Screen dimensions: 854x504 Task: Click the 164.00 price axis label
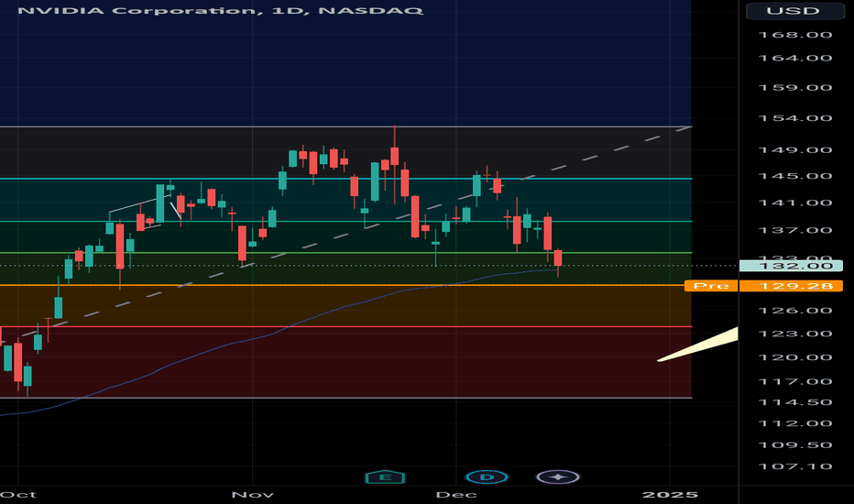point(795,59)
